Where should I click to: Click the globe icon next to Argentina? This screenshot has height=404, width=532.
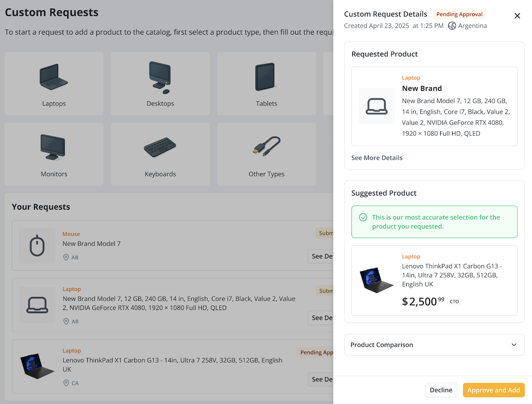tap(452, 26)
